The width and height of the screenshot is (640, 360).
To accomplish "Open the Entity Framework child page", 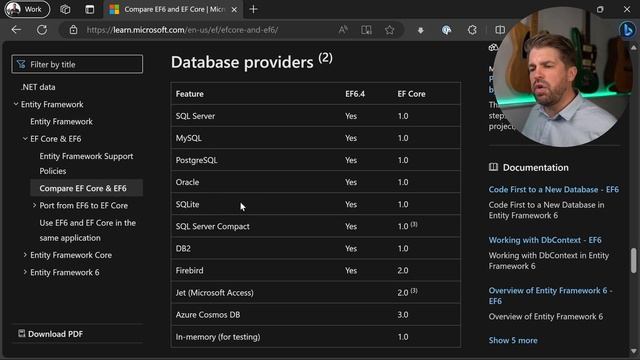I will (x=61, y=122).
